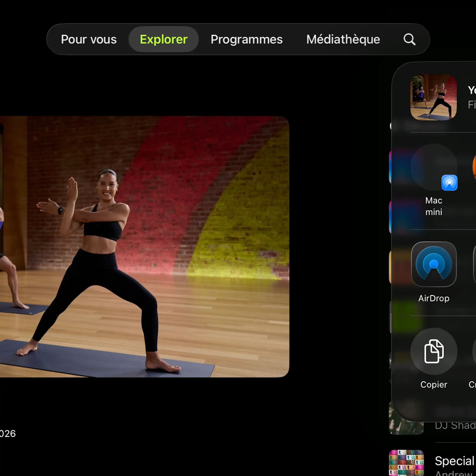Open the main yoga workout video image
The width and height of the screenshot is (476, 476).
(x=144, y=247)
